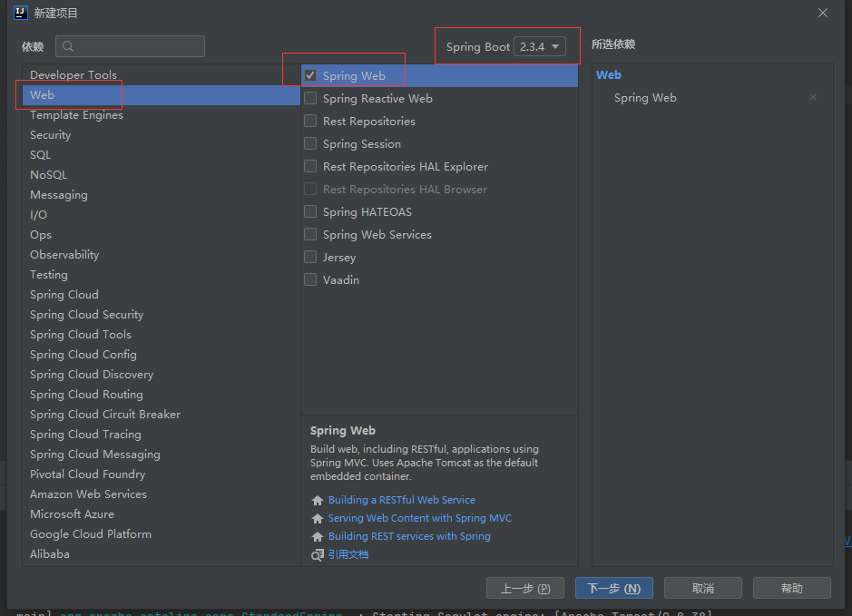Open the Template Engines category
The height and width of the screenshot is (616, 852).
pyautogui.click(x=162, y=115)
